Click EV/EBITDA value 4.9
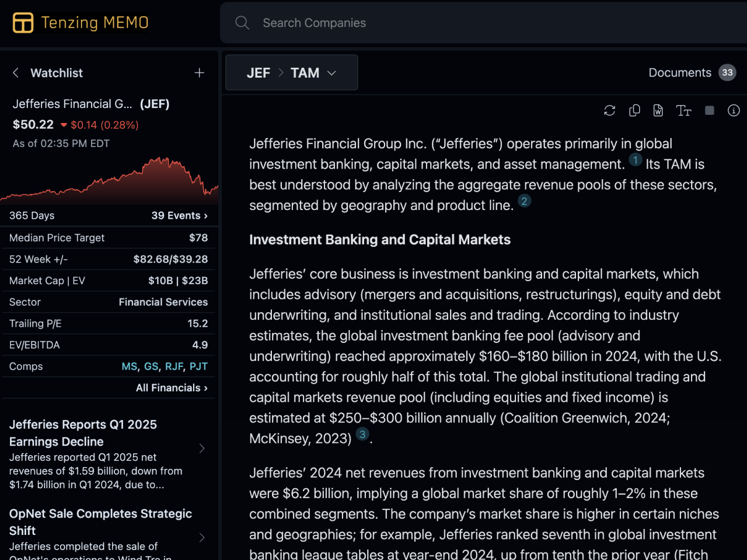 click(x=200, y=345)
